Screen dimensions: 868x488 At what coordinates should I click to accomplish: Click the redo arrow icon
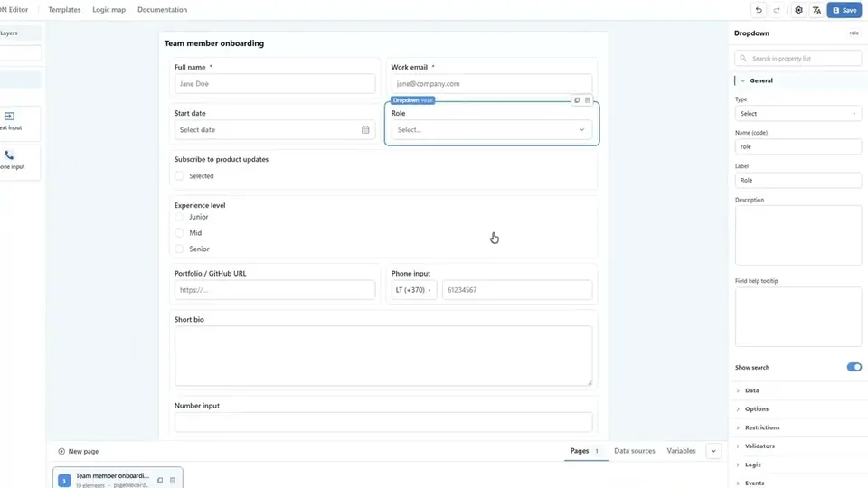point(777,10)
